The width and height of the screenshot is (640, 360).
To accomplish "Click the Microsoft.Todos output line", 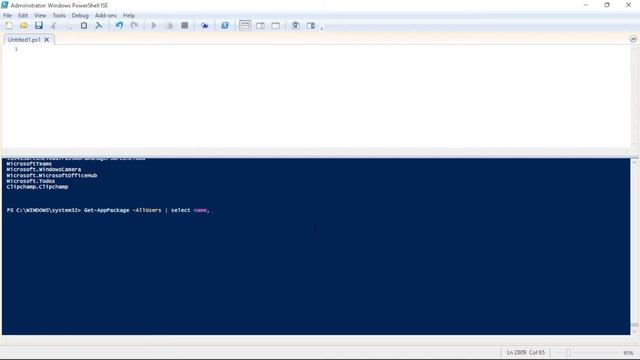I will pos(31,181).
